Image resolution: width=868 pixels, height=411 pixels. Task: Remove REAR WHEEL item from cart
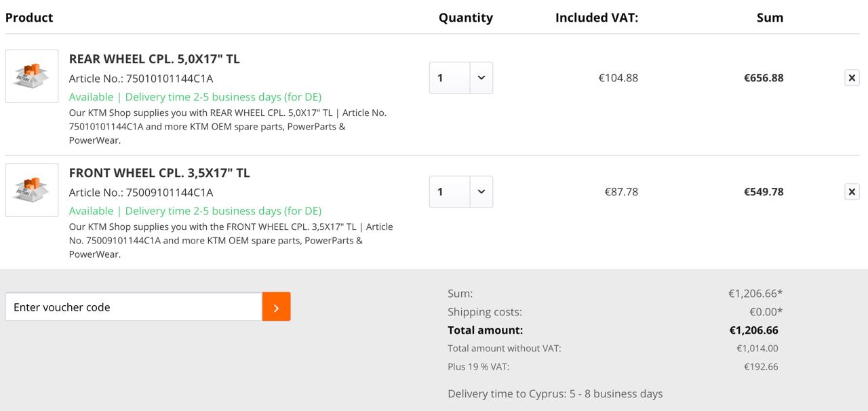pos(852,78)
